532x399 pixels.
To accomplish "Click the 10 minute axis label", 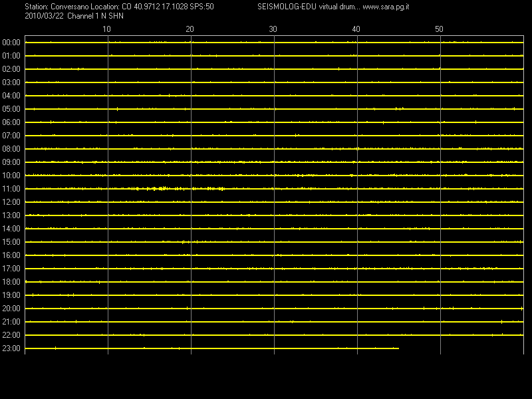I will click(x=106, y=29).
